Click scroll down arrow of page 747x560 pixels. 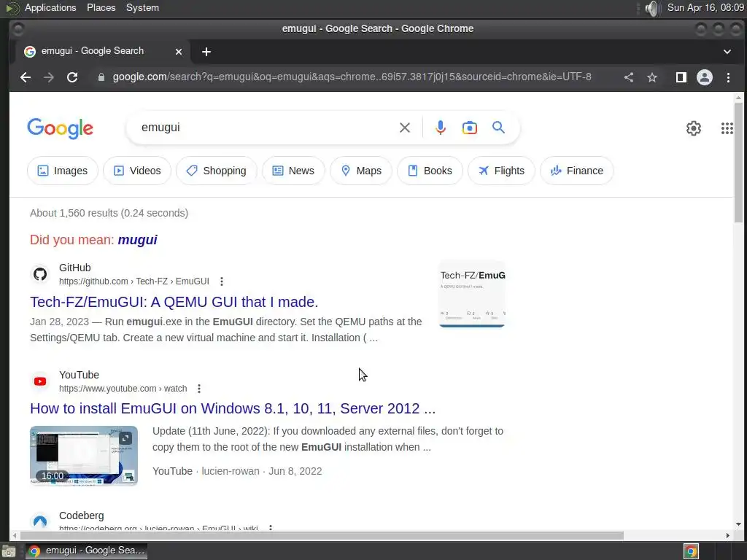point(738,524)
